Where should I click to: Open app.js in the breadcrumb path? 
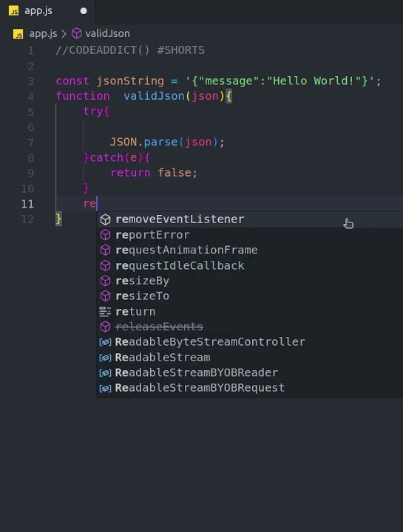[43, 33]
